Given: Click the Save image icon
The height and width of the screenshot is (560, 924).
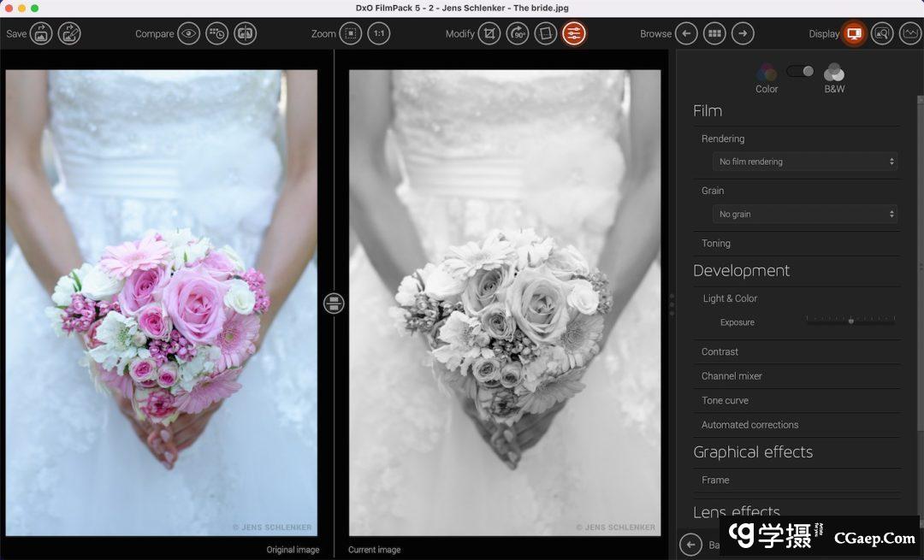Looking at the screenshot, I should pyautogui.click(x=42, y=34).
